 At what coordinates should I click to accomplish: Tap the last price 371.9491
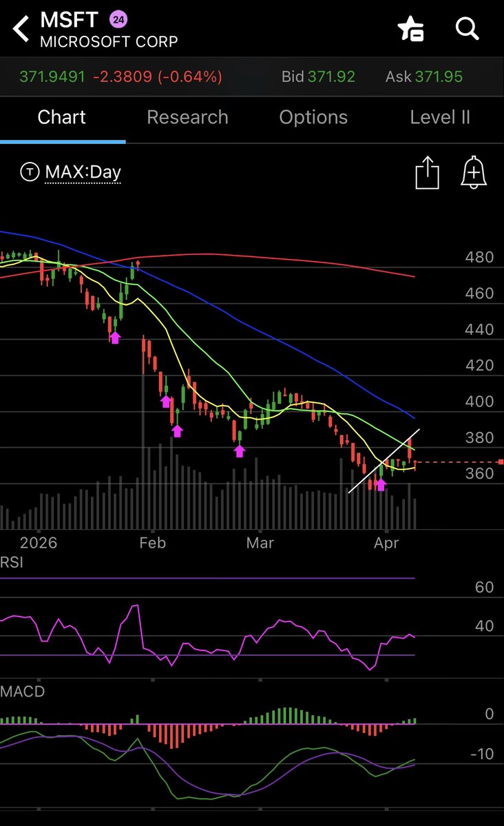click(52, 76)
